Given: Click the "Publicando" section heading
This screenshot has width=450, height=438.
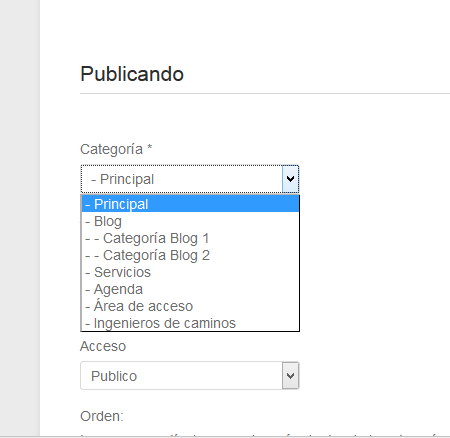Looking at the screenshot, I should point(132,74).
